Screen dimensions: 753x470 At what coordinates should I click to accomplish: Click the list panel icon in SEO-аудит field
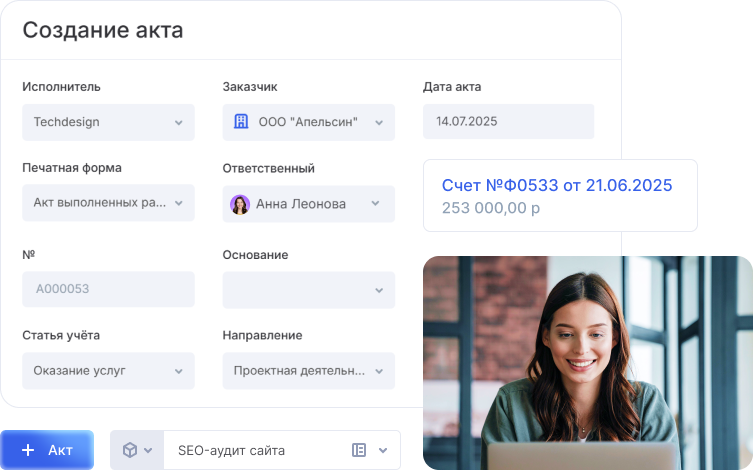tap(359, 450)
